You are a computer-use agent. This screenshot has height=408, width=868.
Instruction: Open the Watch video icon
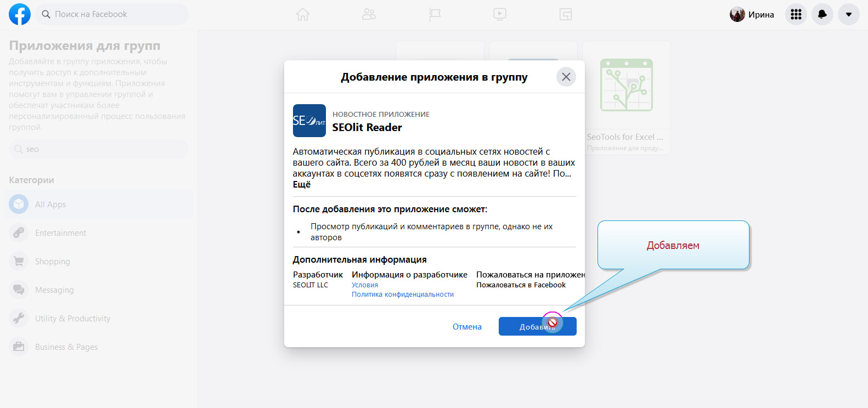click(x=500, y=14)
